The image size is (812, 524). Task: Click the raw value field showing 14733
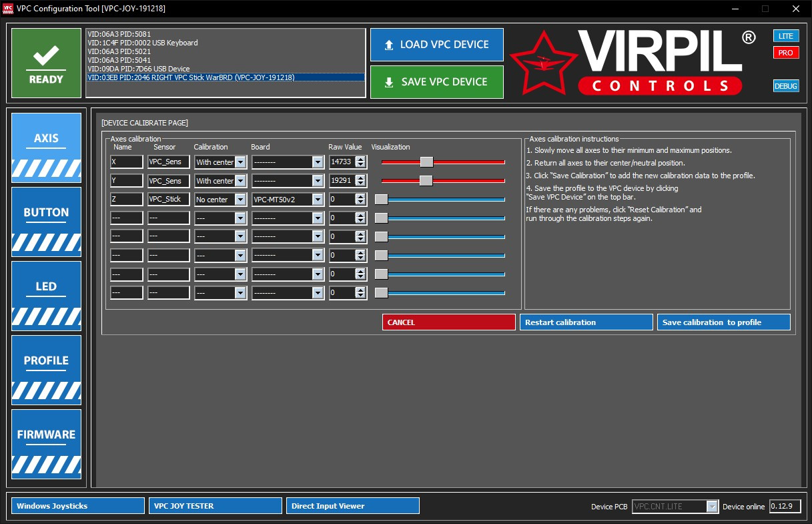click(342, 162)
